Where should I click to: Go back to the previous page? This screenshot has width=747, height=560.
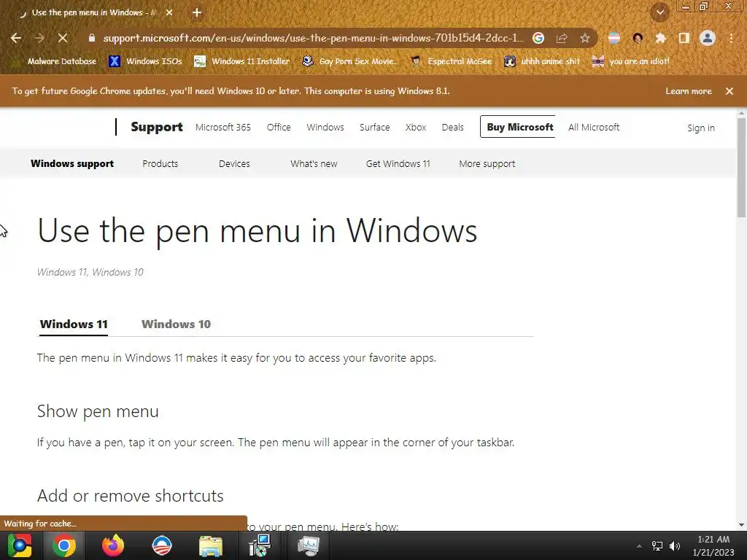(16, 38)
